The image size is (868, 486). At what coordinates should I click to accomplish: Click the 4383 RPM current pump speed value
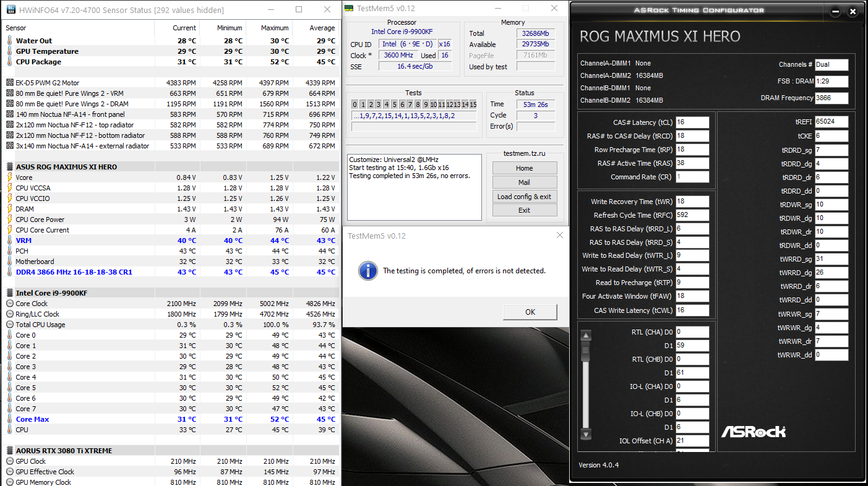click(x=181, y=83)
